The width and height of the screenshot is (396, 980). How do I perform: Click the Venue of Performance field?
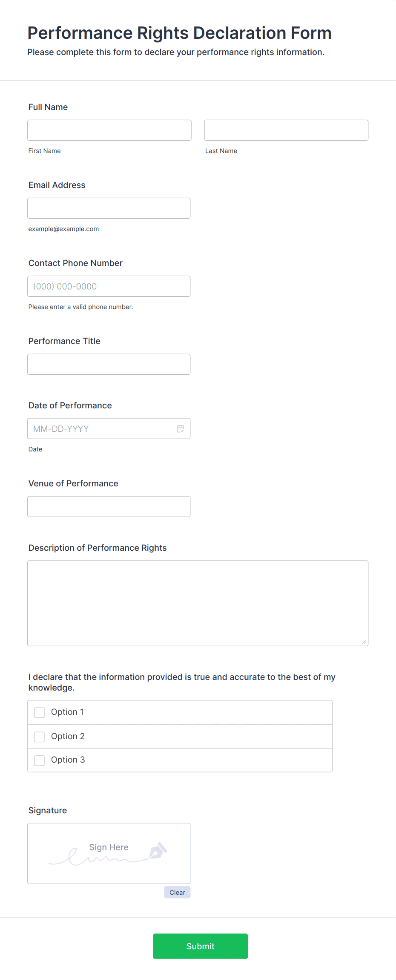click(x=109, y=506)
